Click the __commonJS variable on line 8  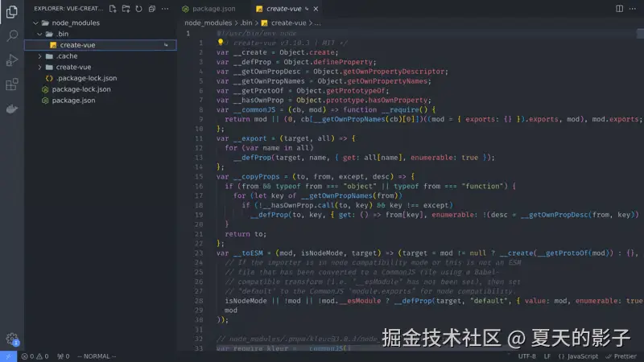(254, 109)
